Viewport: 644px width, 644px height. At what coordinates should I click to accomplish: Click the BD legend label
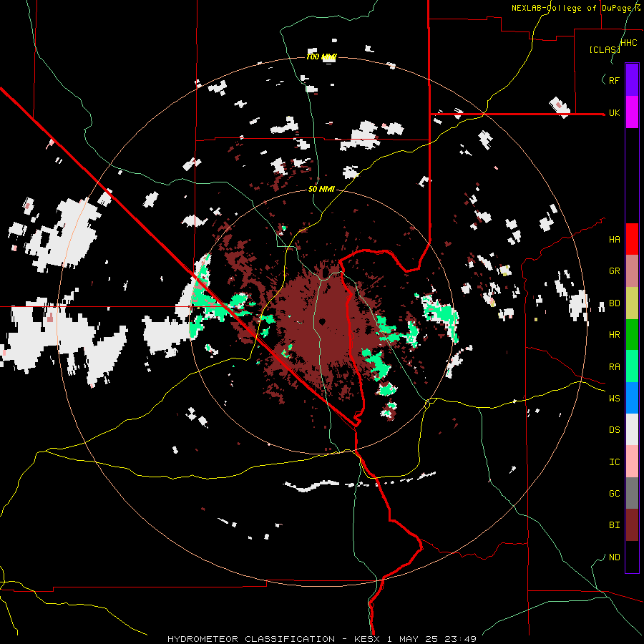click(x=614, y=303)
